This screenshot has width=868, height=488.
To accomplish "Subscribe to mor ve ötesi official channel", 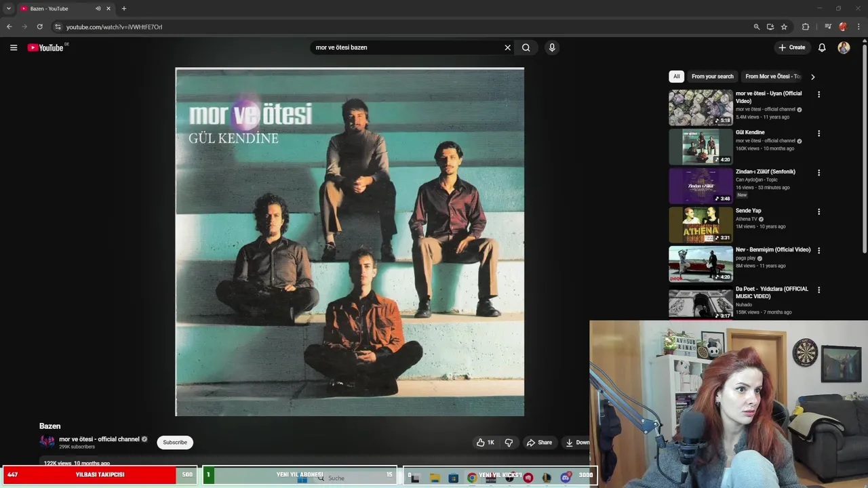I will pyautogui.click(x=175, y=443).
